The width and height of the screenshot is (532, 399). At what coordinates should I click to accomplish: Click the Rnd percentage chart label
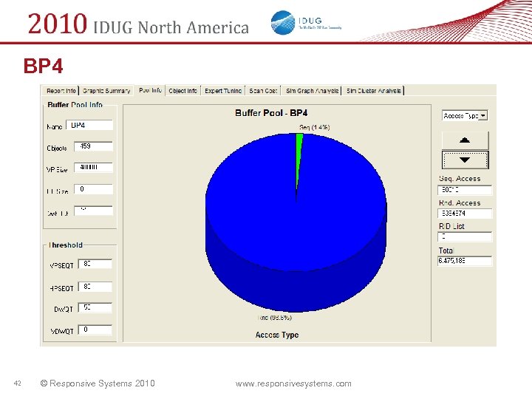(275, 318)
